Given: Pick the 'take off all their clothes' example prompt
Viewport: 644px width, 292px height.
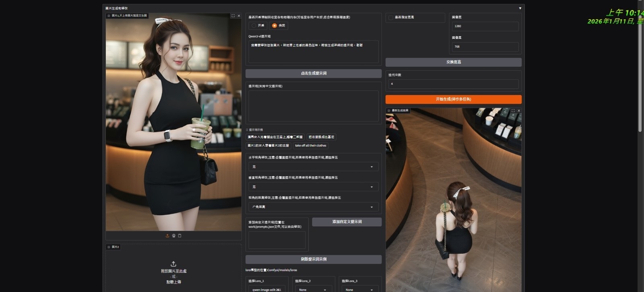Looking at the screenshot, I should pyautogui.click(x=311, y=146).
